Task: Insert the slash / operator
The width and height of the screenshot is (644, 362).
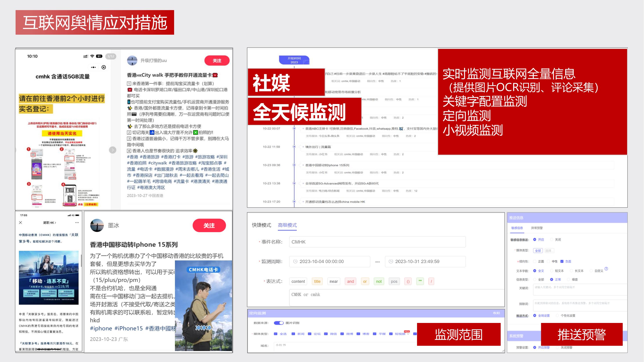Action: click(x=431, y=281)
